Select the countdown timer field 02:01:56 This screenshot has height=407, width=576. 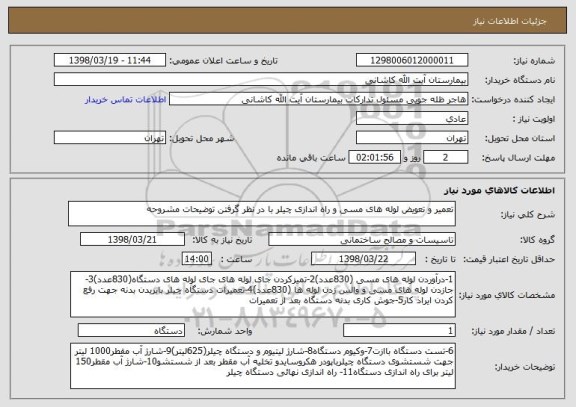tap(375, 157)
